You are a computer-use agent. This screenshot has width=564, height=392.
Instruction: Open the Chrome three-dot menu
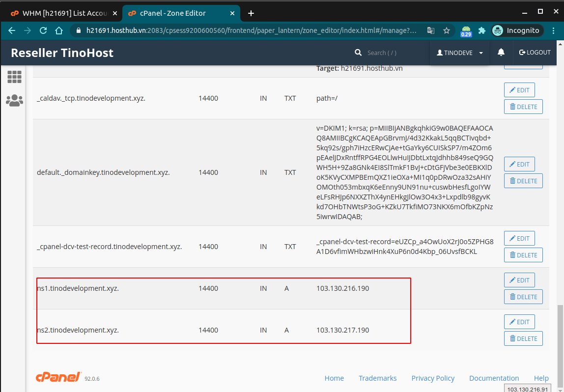click(553, 30)
